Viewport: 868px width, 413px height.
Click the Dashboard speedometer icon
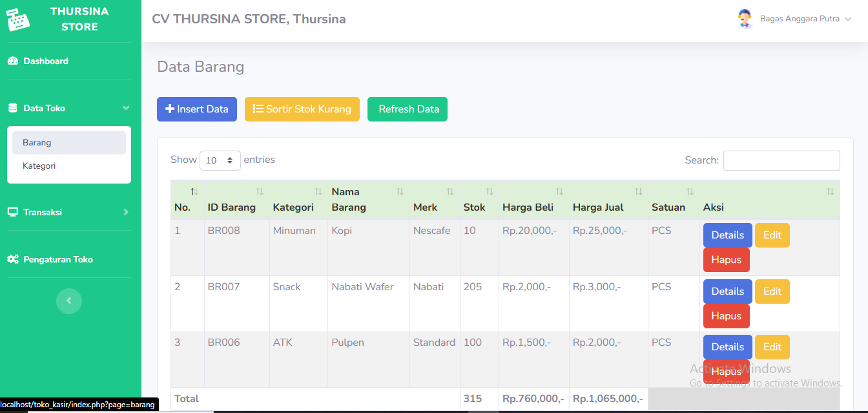coord(12,61)
